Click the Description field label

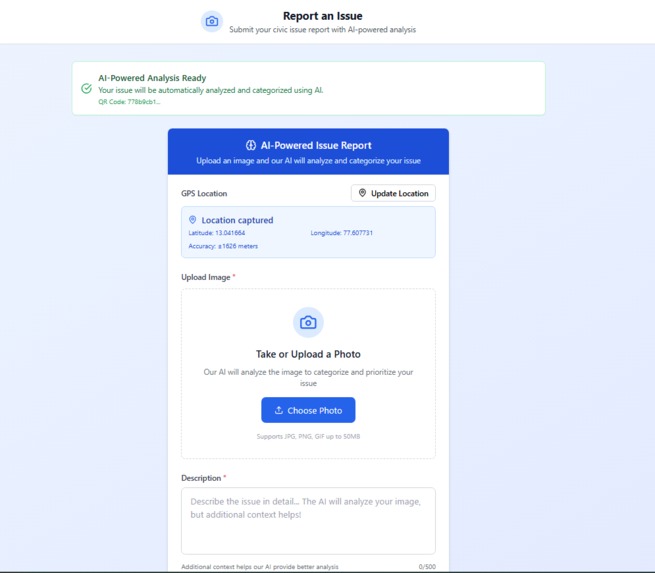click(x=201, y=478)
